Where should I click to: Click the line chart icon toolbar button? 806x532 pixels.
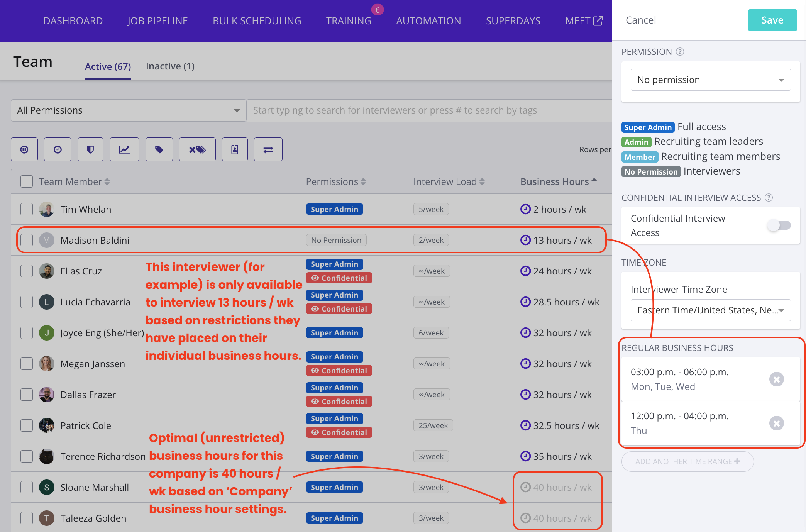tap(124, 149)
